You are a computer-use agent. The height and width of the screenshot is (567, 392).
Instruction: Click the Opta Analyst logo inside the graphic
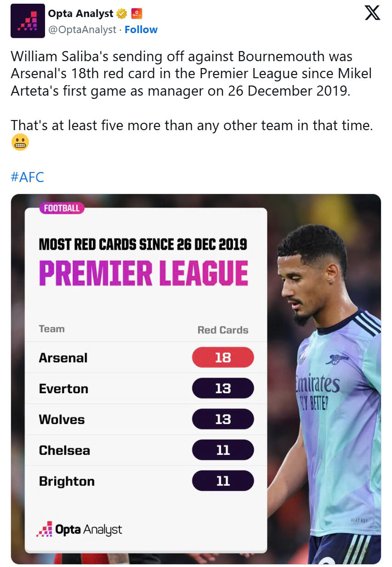pos(79,529)
